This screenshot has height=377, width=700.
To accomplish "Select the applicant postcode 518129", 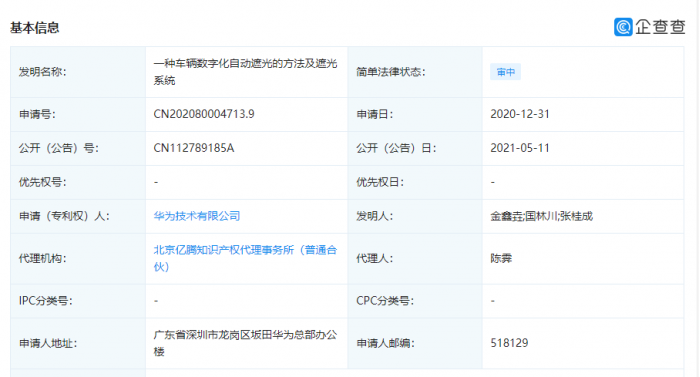I will tap(509, 343).
